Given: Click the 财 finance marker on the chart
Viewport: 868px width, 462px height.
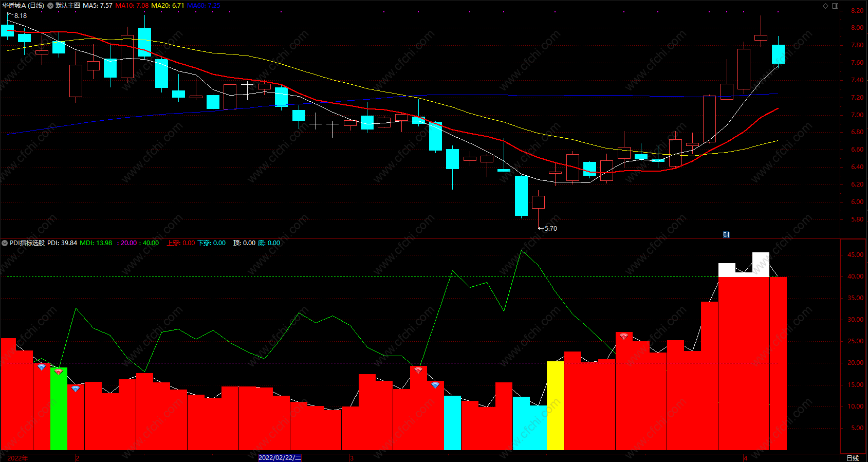Looking at the screenshot, I should [x=726, y=235].
